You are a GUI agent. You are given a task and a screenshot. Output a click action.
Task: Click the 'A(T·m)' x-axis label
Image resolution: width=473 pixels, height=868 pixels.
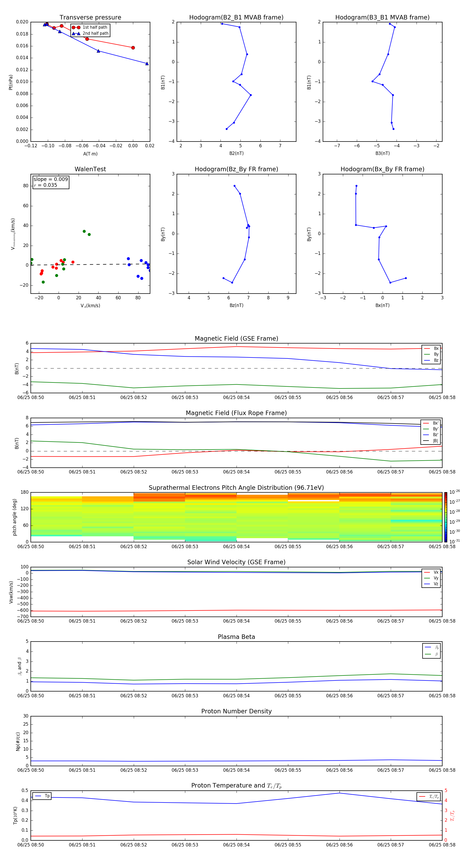pos(90,154)
